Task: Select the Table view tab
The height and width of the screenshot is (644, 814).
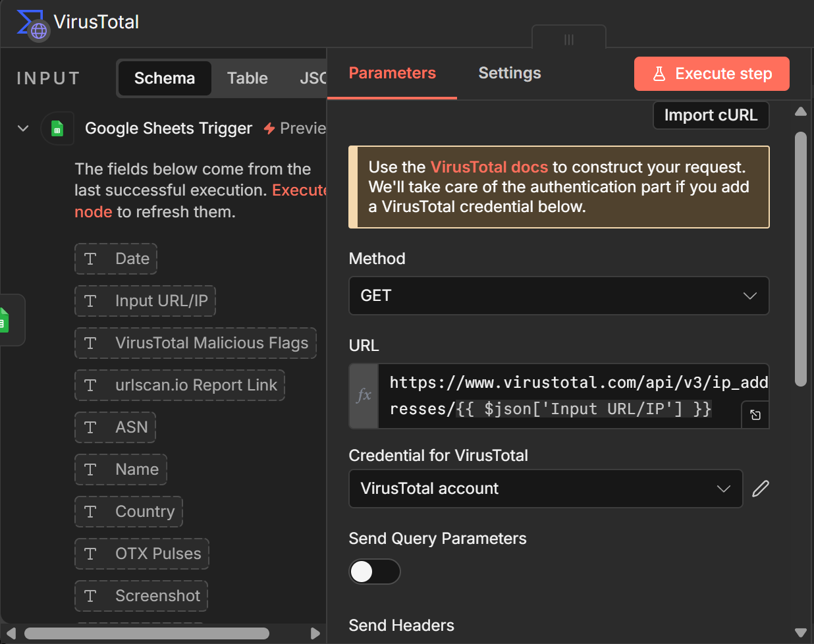Action: point(248,78)
